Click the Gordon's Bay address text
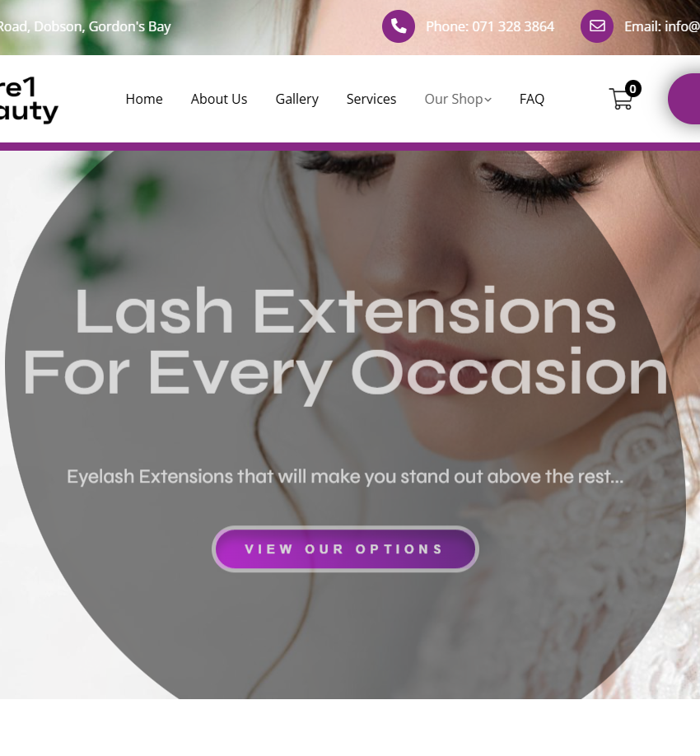Screen dimensions: 700x756 [x=86, y=26]
